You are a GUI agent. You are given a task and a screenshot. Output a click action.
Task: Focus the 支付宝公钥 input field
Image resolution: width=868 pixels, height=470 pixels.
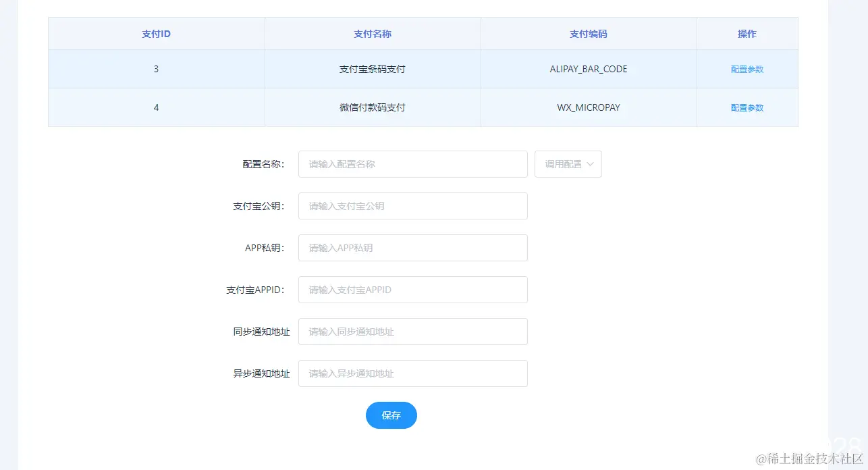(x=413, y=206)
